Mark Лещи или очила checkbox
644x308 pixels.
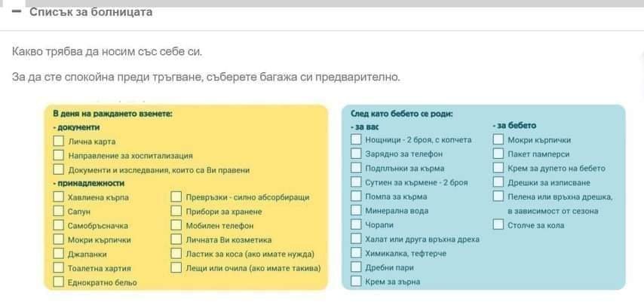point(176,268)
